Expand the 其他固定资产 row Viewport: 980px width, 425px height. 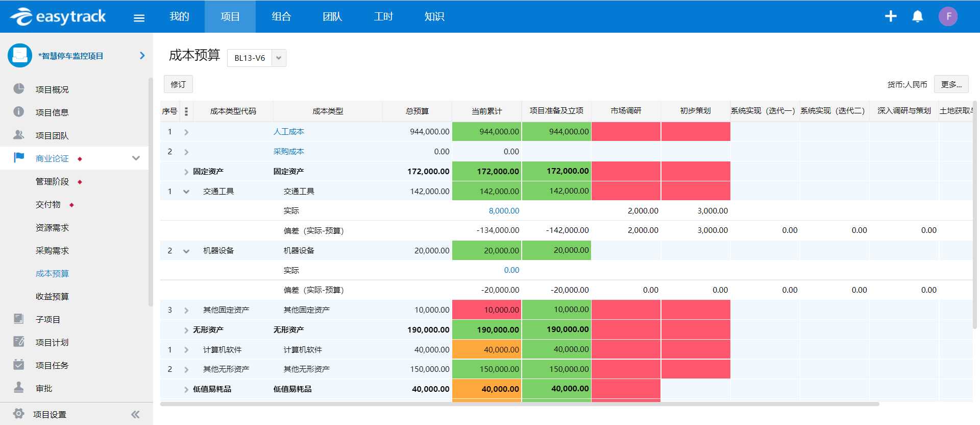pos(186,310)
